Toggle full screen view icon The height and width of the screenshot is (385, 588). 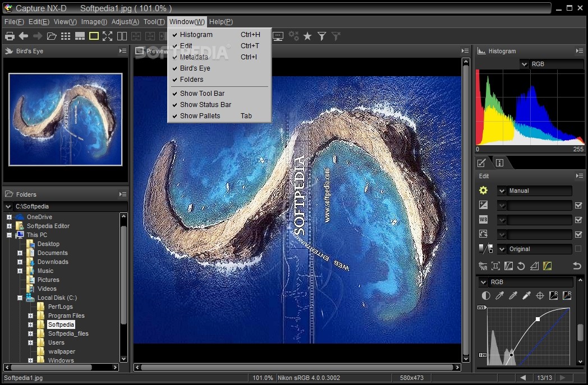coord(108,36)
